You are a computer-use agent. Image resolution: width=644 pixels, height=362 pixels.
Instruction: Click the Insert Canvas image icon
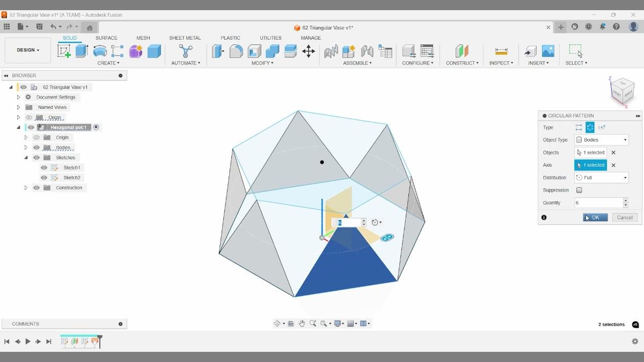tap(548, 51)
